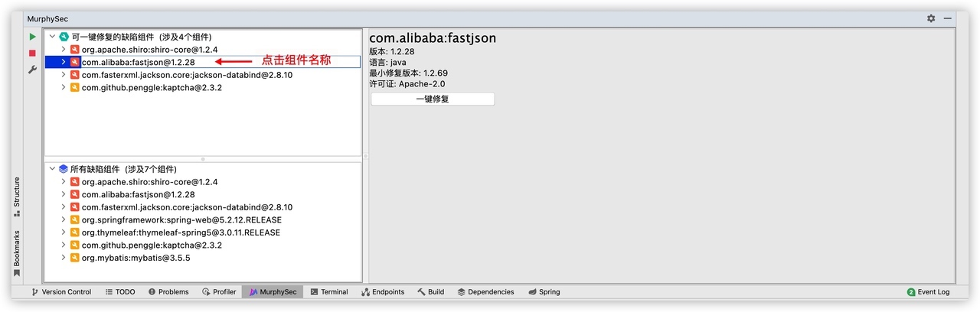Click spring-web severity icon

pyautogui.click(x=75, y=219)
